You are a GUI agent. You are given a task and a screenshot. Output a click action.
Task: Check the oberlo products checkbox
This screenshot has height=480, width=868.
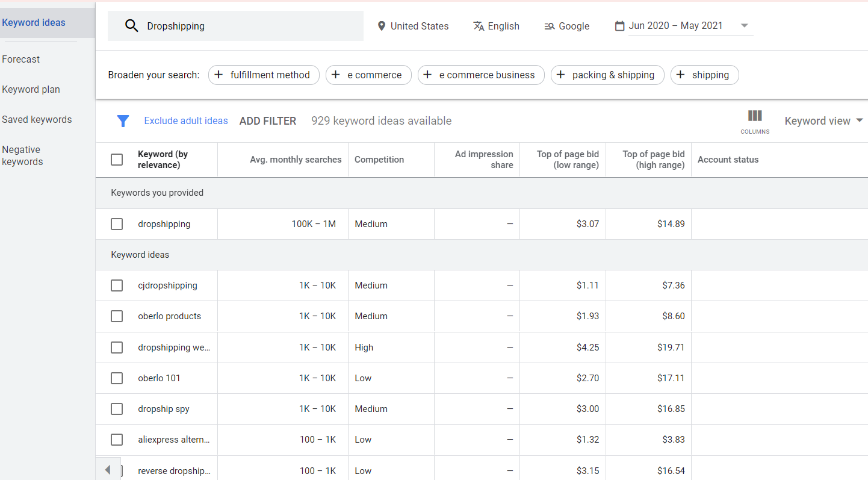pos(117,316)
